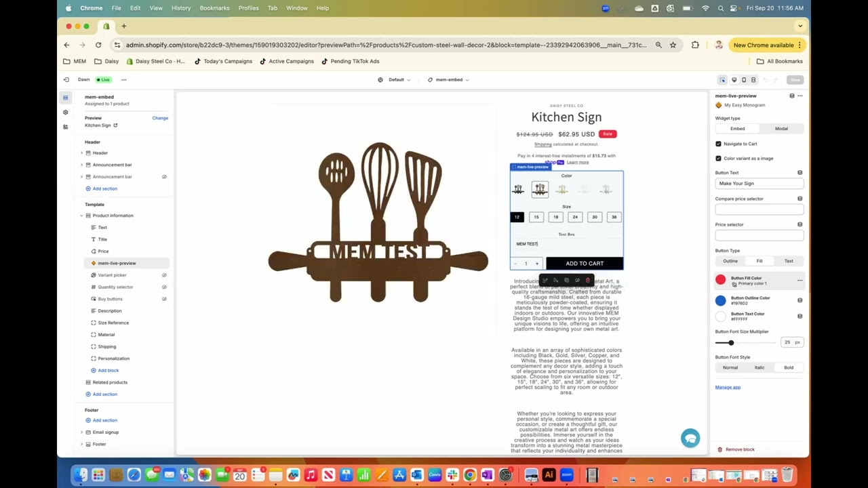Click the delete block trash icon in floating toolbar
The image size is (868, 488).
[x=588, y=281]
